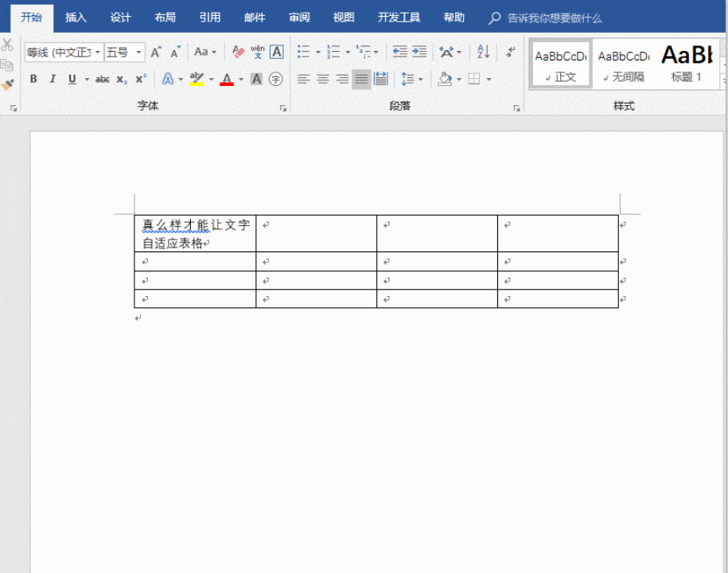The image size is (728, 573).
Task: Toggle Bold formatting
Action: (33, 80)
